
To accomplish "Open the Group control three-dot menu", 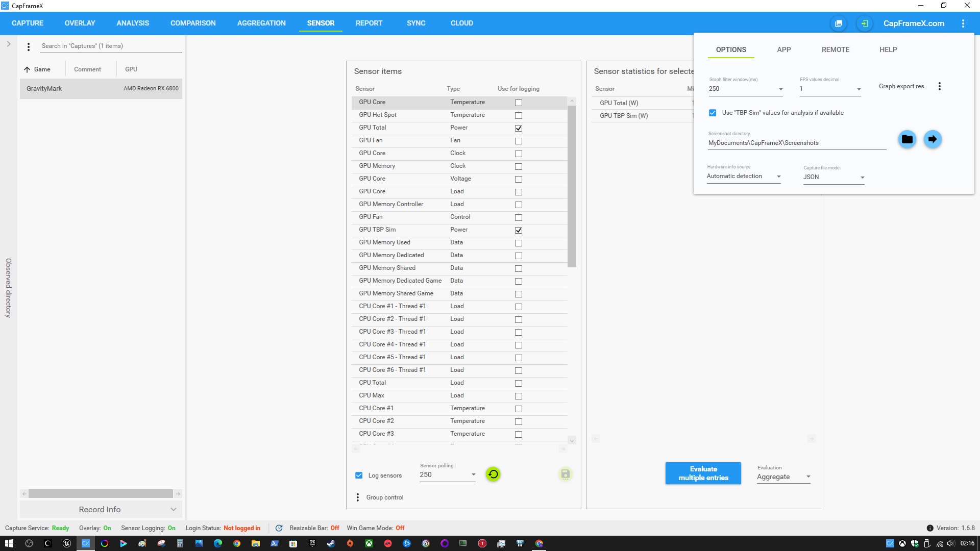I will (x=357, y=497).
